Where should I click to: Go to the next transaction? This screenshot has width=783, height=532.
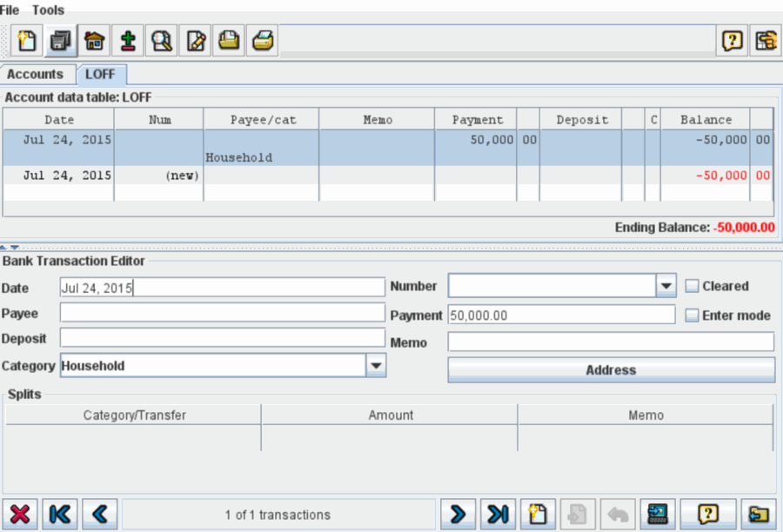point(458,514)
